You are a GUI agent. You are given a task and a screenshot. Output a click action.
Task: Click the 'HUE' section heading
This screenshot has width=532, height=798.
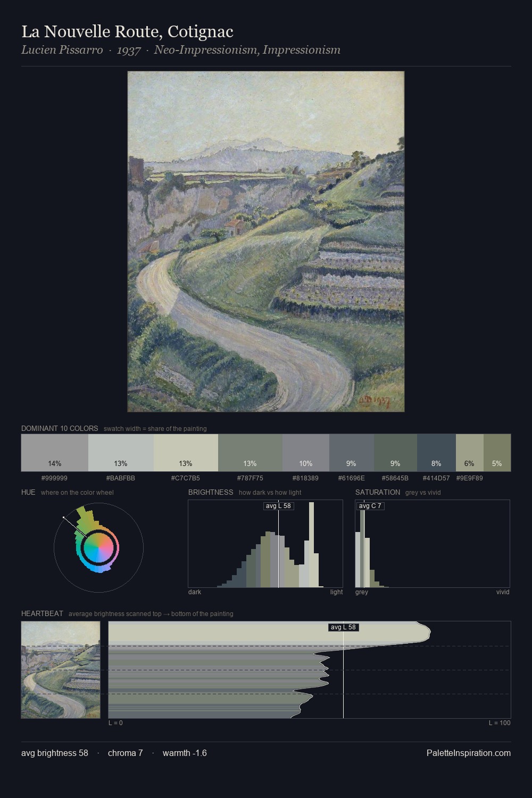point(28,492)
